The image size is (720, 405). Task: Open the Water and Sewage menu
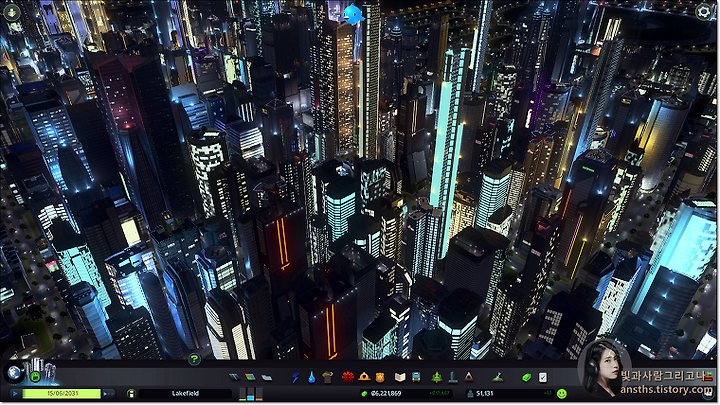pyautogui.click(x=312, y=377)
